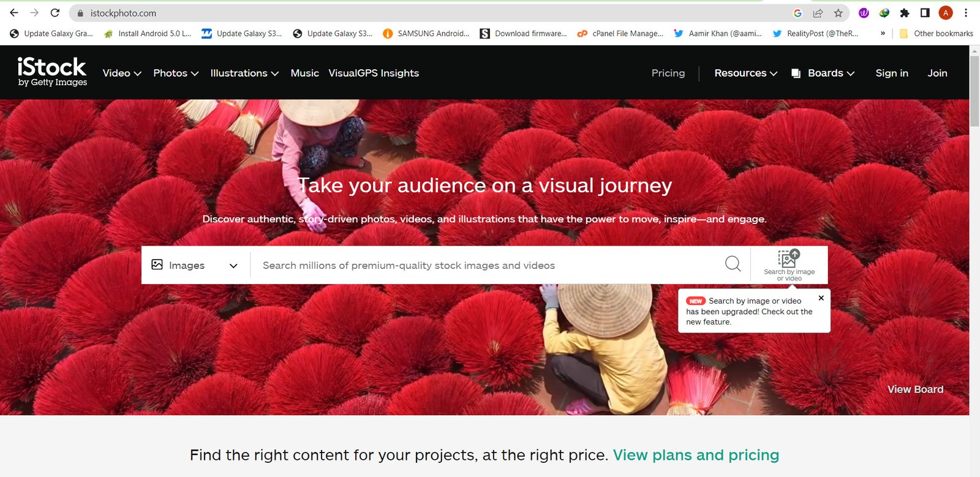Expand the Illustrations menu

pos(244,73)
